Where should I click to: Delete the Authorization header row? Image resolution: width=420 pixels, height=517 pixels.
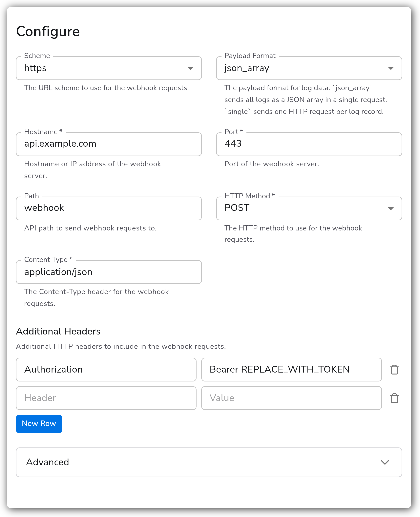(x=394, y=369)
